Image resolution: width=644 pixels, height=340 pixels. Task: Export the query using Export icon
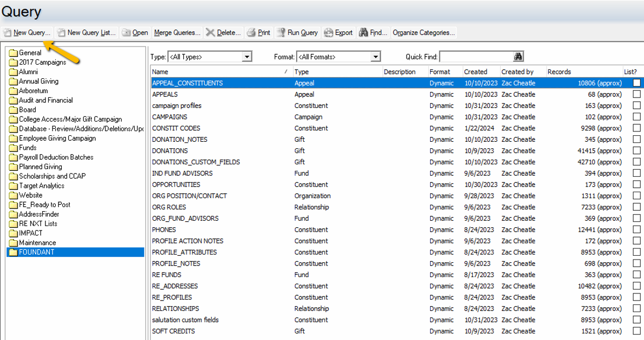coord(328,33)
